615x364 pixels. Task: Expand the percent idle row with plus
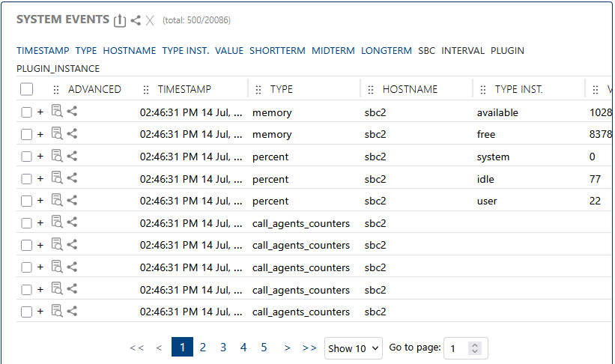click(40, 179)
